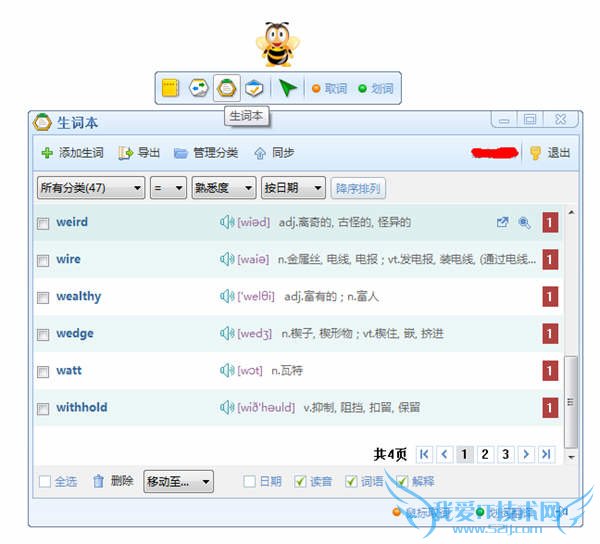Open 管理分类 category management

[x=206, y=153]
